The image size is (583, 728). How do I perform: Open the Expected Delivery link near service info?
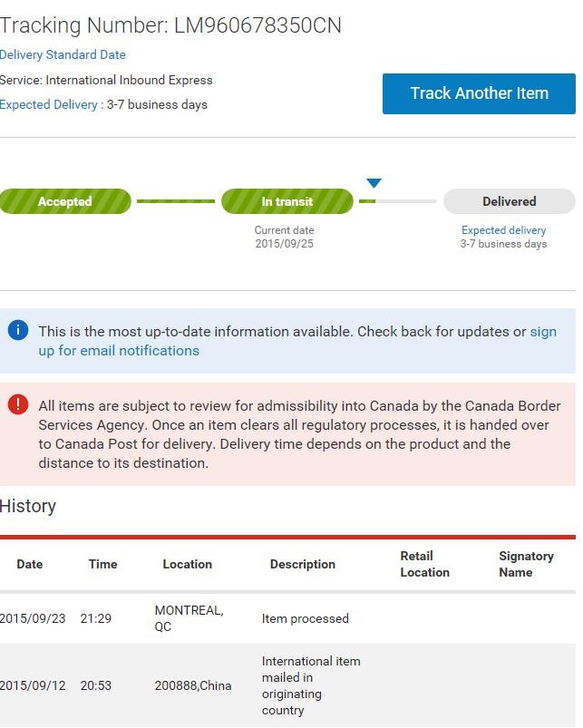49,104
